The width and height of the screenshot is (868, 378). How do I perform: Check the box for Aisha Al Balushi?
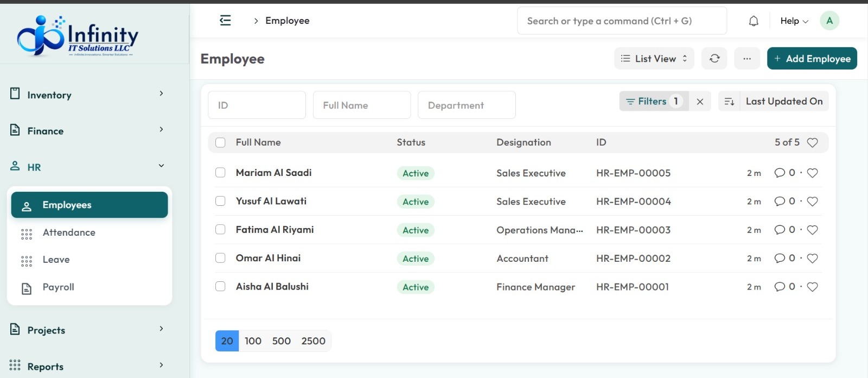click(220, 286)
